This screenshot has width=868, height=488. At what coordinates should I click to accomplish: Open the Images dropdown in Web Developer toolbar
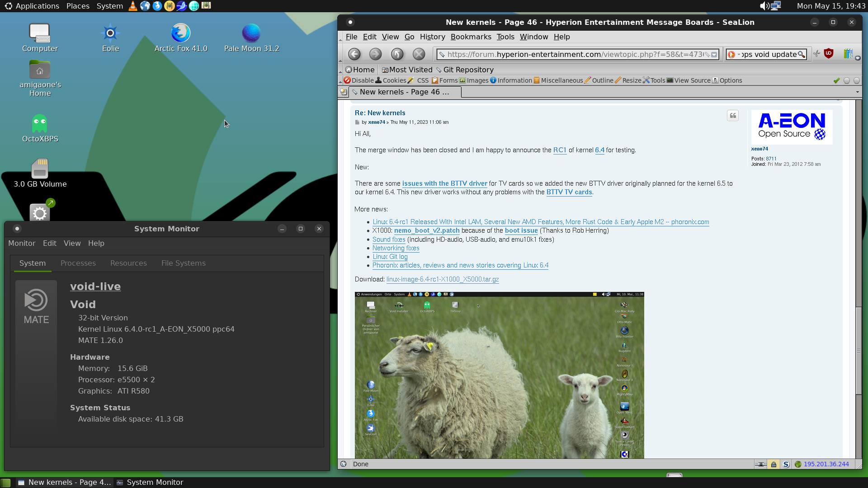click(x=474, y=80)
